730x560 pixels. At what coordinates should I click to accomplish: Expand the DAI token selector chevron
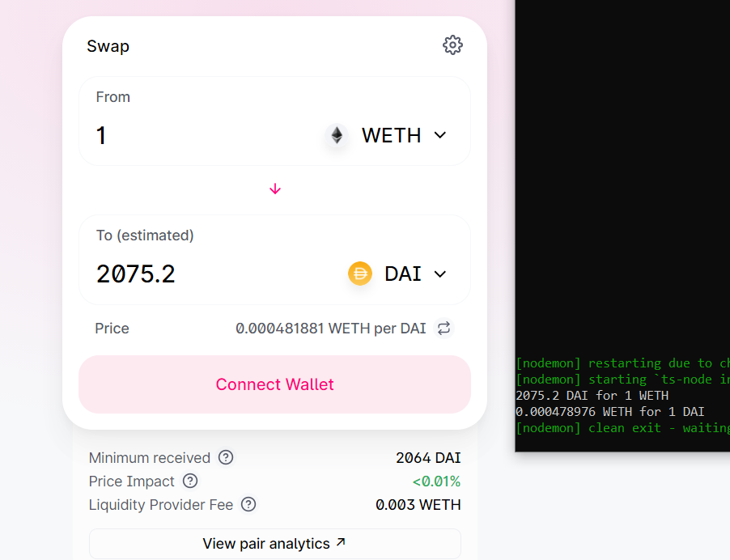440,274
